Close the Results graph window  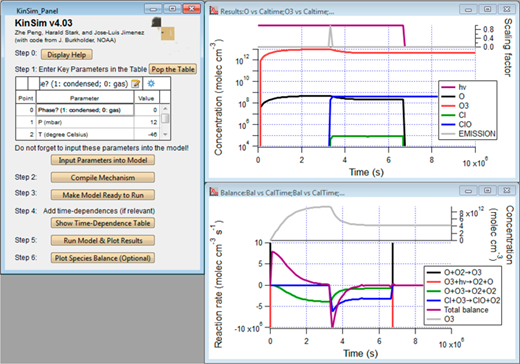click(507, 9)
